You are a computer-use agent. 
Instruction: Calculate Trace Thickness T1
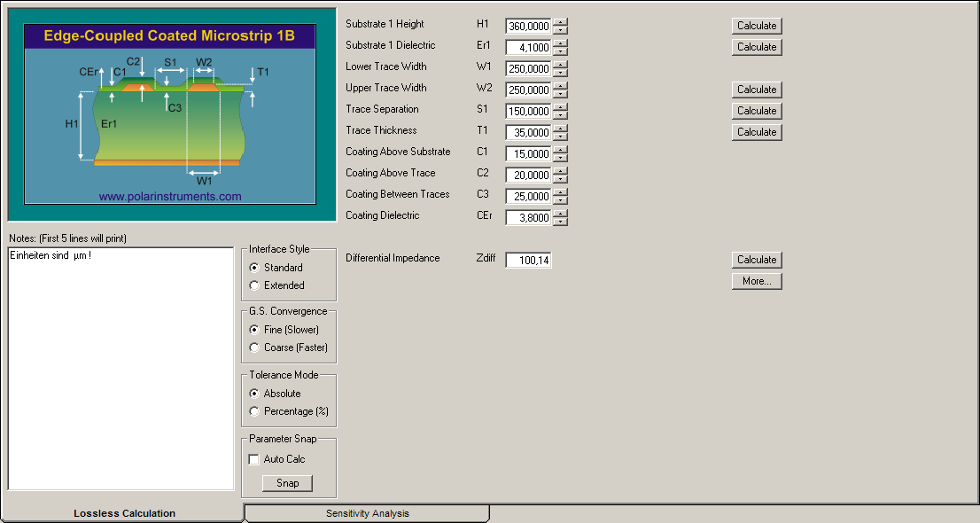(757, 132)
